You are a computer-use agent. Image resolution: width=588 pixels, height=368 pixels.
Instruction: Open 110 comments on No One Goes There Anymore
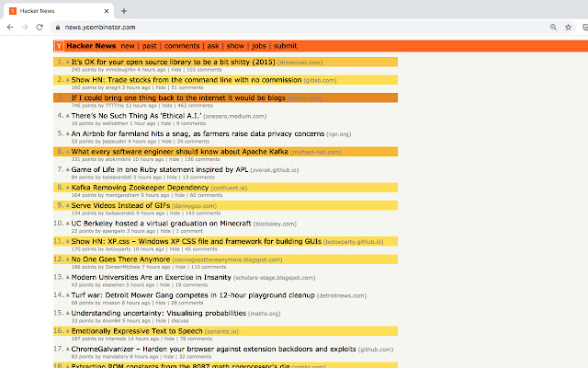coord(209,267)
